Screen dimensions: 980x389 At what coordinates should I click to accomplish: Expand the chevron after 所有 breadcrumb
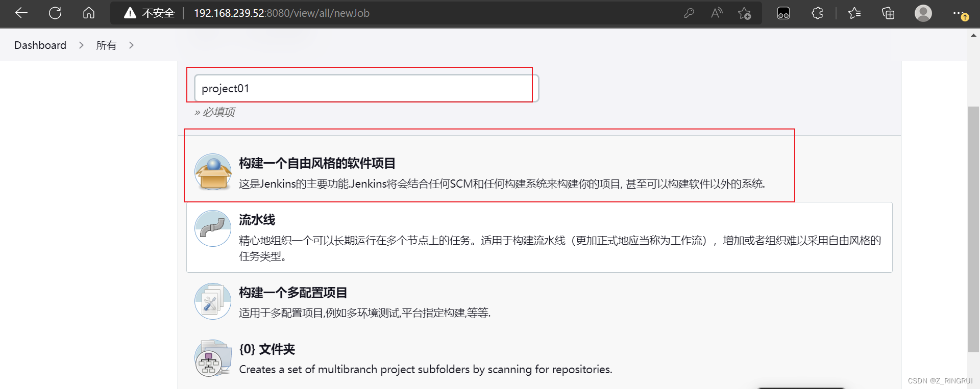pos(131,45)
